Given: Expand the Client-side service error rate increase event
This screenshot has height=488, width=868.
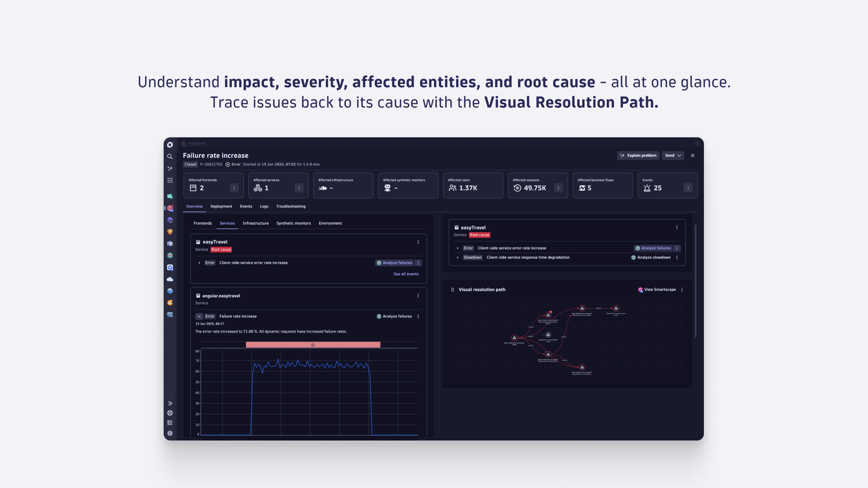Looking at the screenshot, I should (x=199, y=263).
